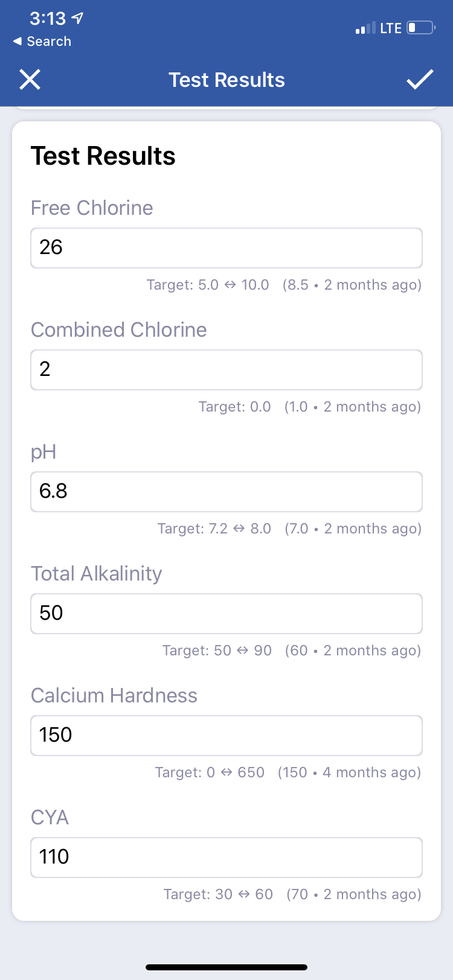Tap the battery indicator in status bar
The image size is (453, 980).
pyautogui.click(x=422, y=28)
